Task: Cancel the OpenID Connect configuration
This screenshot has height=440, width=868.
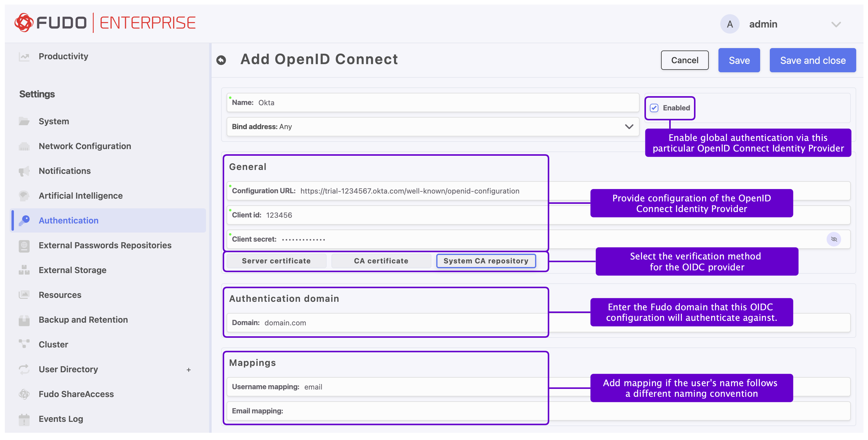Action: (684, 60)
